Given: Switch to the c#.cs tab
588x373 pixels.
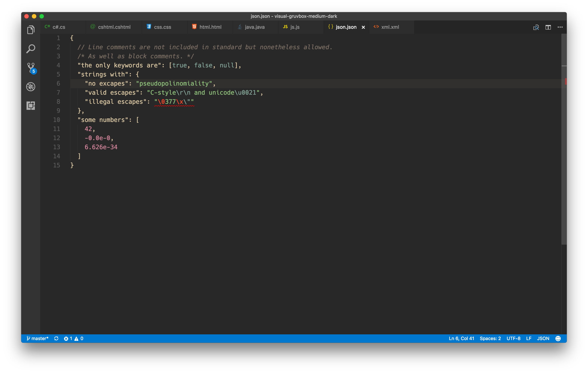Looking at the screenshot, I should (x=59, y=27).
